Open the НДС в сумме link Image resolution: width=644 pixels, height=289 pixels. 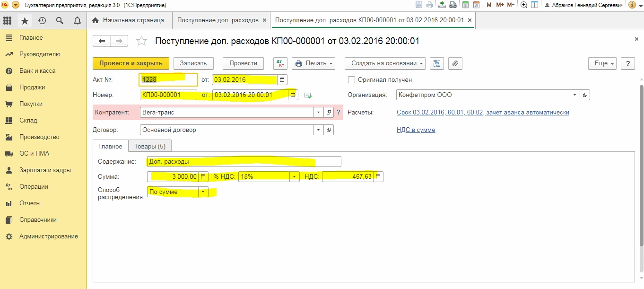tap(416, 130)
